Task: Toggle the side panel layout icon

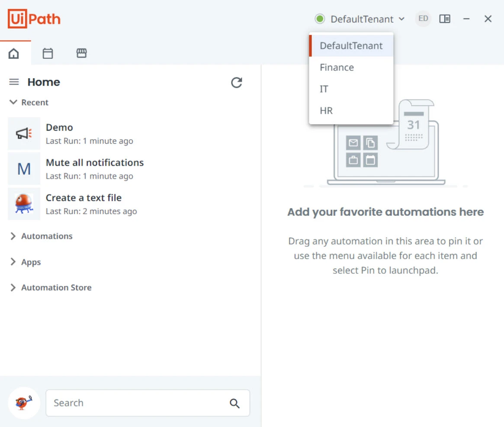Action: click(x=445, y=19)
